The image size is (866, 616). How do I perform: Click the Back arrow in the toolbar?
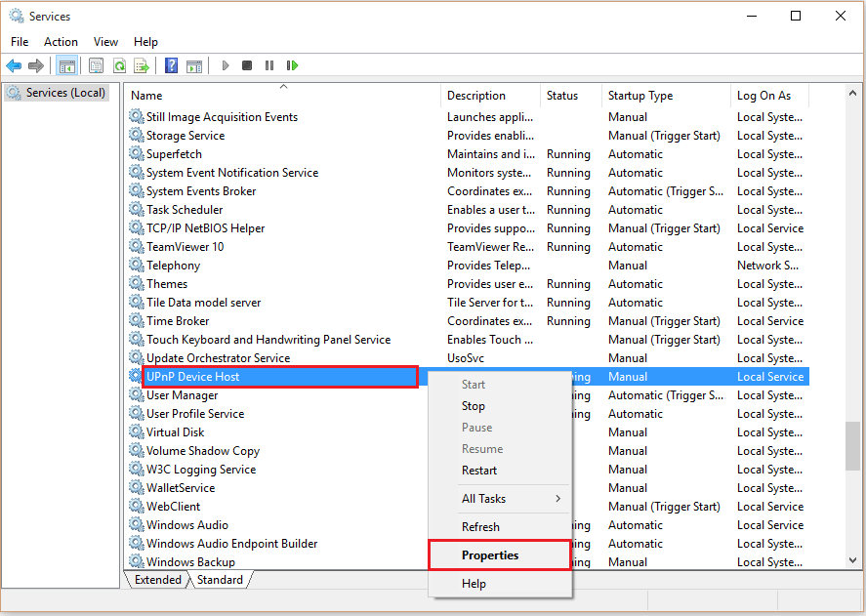[14, 65]
